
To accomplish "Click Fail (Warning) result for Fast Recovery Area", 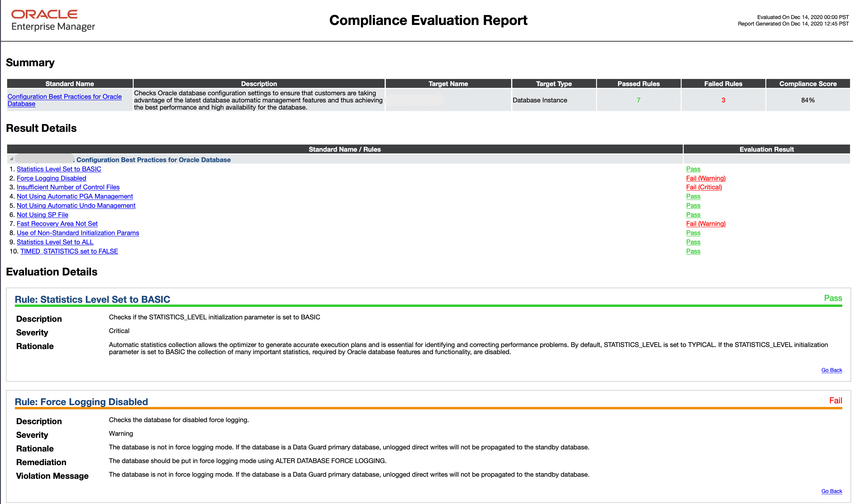I will click(x=705, y=224).
